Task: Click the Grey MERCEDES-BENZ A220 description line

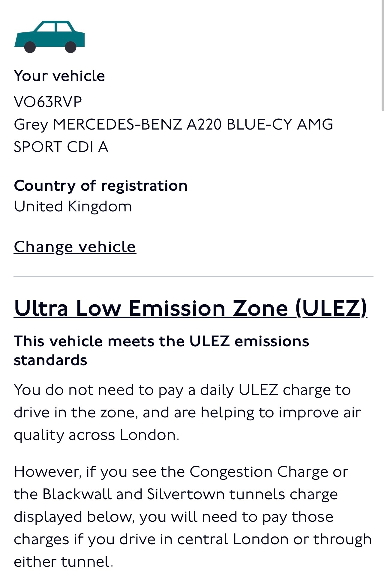Action: click(173, 124)
